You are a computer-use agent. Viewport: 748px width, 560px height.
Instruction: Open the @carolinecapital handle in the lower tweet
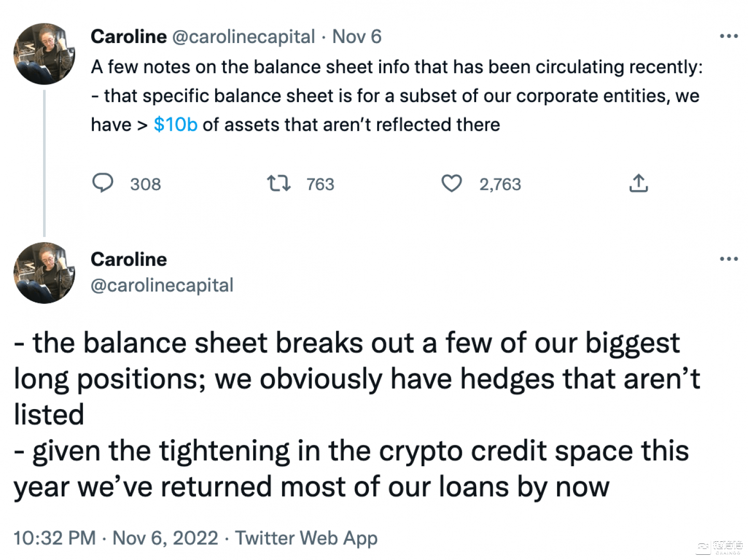(x=162, y=285)
